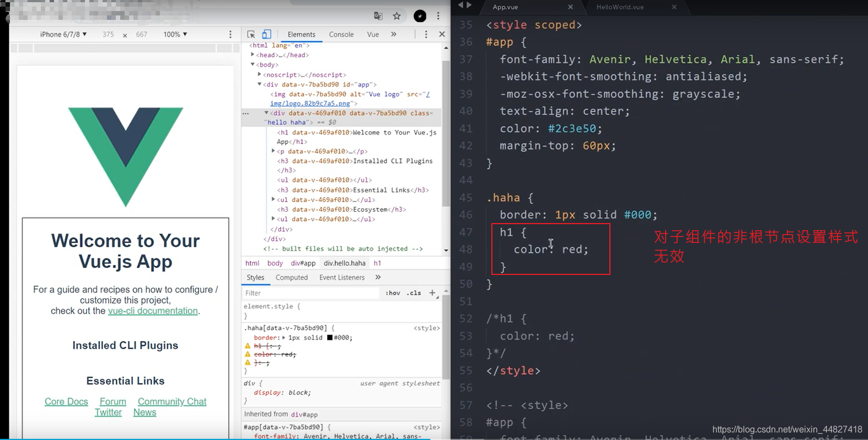The width and height of the screenshot is (868, 440).
Task: Show more DevTools tabs with chevron
Action: [x=394, y=34]
